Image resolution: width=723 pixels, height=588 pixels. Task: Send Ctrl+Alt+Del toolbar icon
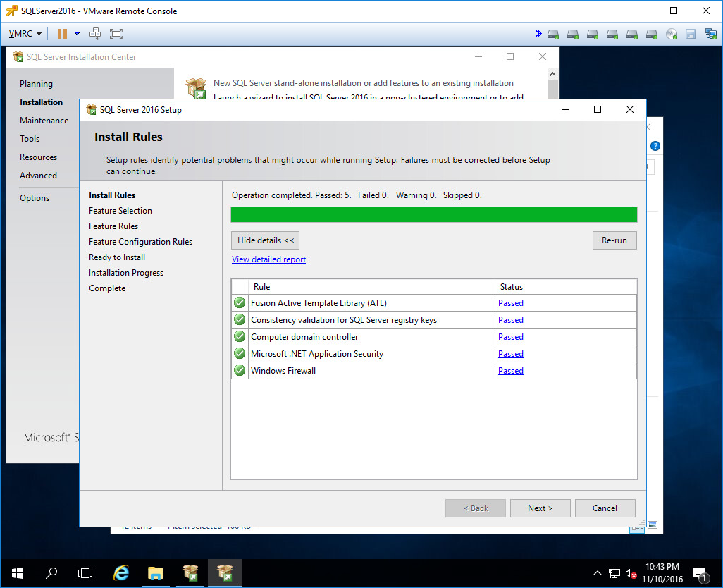point(95,34)
